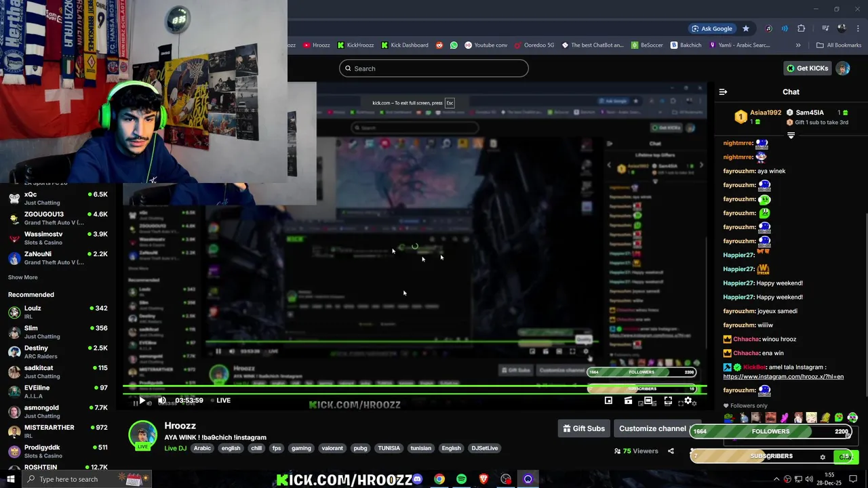Image resolution: width=868 pixels, height=488 pixels.
Task: Open MISTERARTHER recommended channel
Action: pos(58,431)
